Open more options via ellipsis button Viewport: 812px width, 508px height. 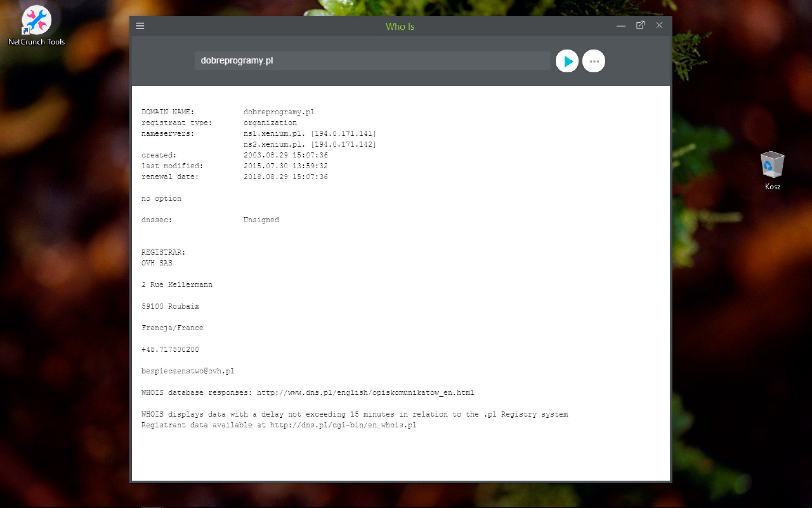pos(594,61)
